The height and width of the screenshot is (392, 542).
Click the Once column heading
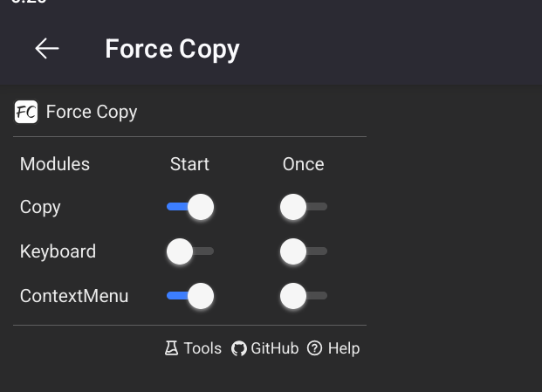pos(303,164)
